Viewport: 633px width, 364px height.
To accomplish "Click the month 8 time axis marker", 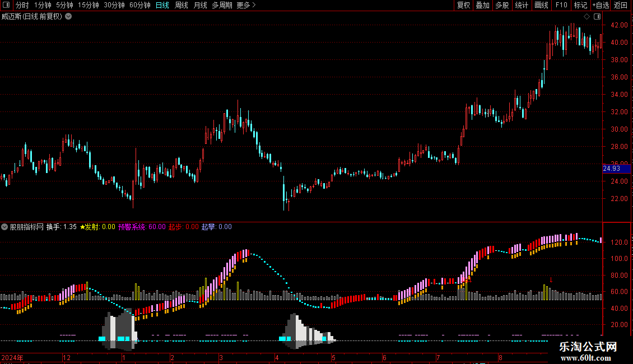I will pos(500,357).
